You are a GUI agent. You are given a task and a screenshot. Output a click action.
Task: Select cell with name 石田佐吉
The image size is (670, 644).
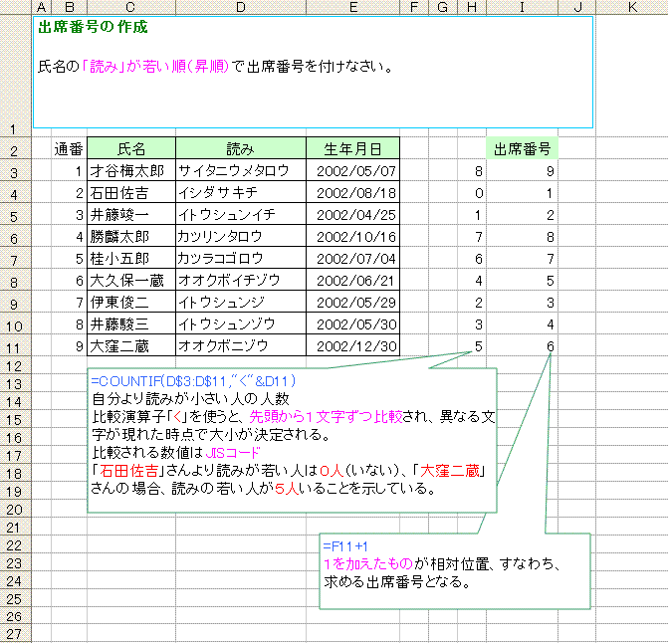pos(131,192)
